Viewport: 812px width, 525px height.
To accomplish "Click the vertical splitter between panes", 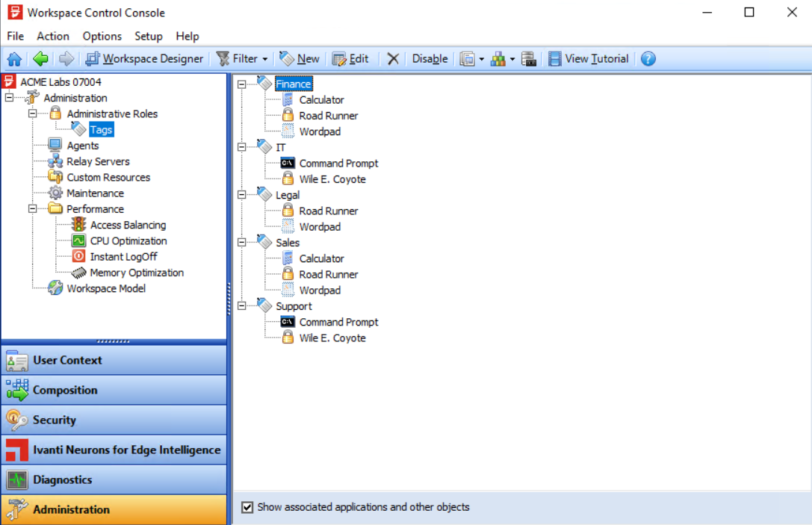I will 229,288.
